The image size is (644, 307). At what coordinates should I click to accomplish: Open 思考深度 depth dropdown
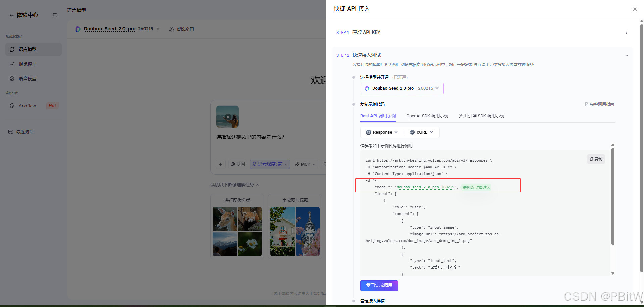coord(270,164)
